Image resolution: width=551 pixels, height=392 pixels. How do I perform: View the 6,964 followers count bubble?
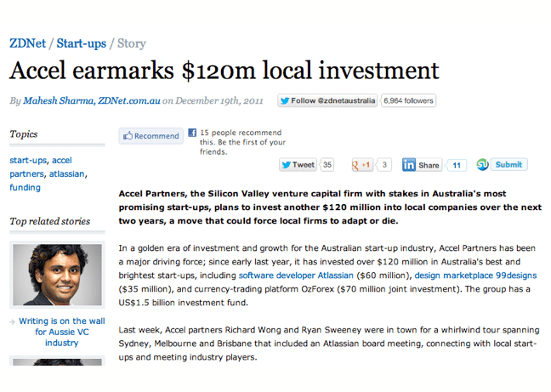pos(408,101)
